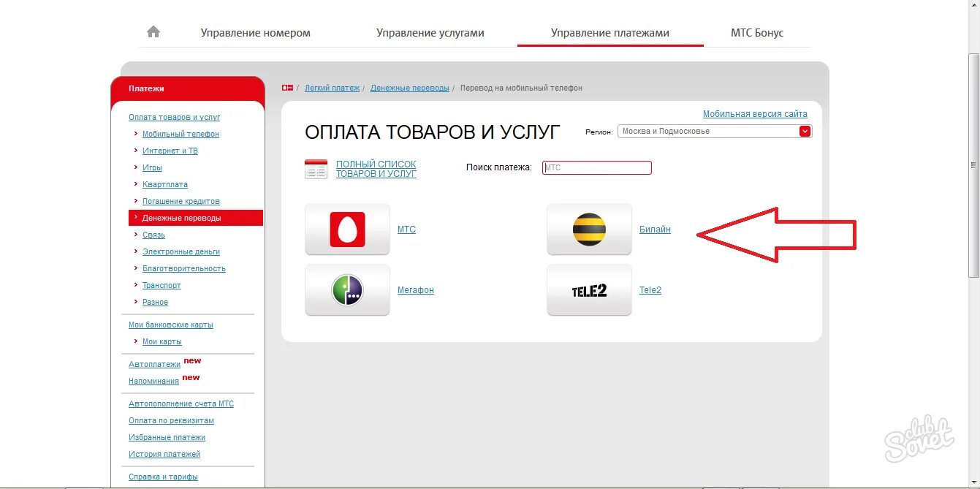Open Электронные деньги sidebar link
Screen dimensions: 980x489
[181, 251]
